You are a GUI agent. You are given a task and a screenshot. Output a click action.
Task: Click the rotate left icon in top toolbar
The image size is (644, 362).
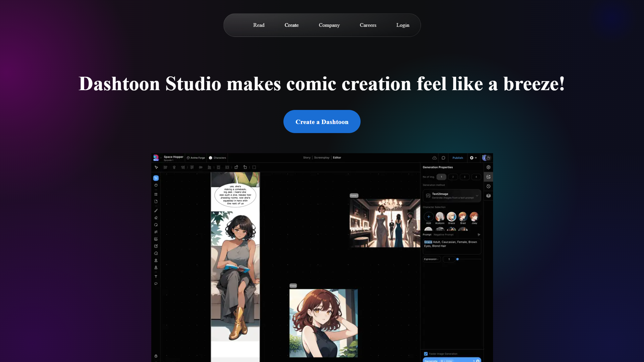click(x=245, y=167)
